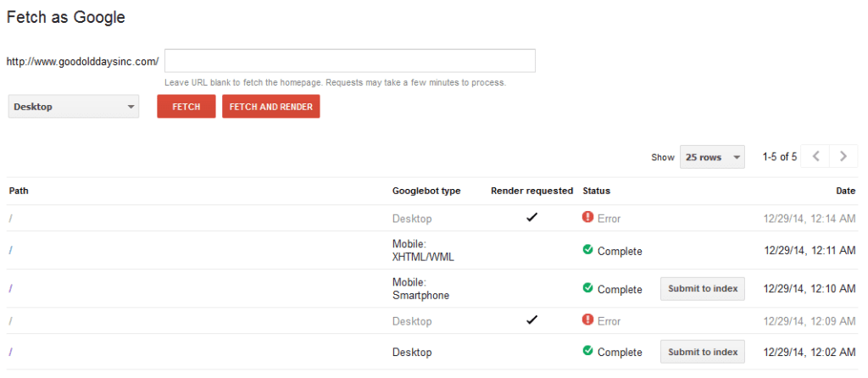Click the date 12/29/14, 12:11 AM
The image size is (868, 378).
point(810,251)
